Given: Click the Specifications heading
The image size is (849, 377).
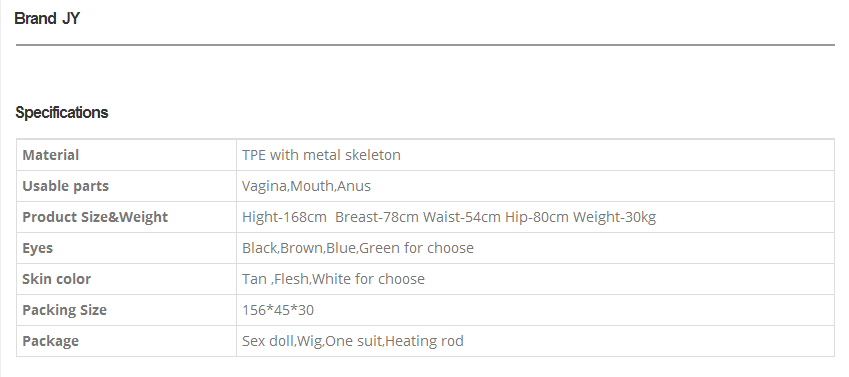Looking at the screenshot, I should pyautogui.click(x=62, y=113).
